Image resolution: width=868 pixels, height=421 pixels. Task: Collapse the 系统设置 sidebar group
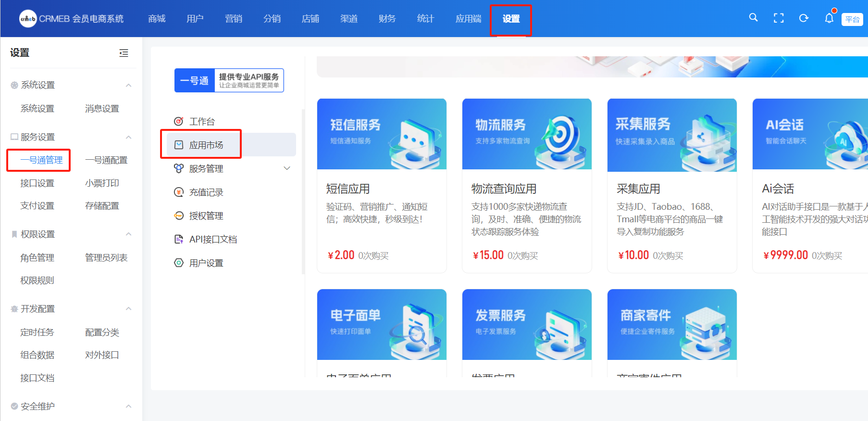128,85
